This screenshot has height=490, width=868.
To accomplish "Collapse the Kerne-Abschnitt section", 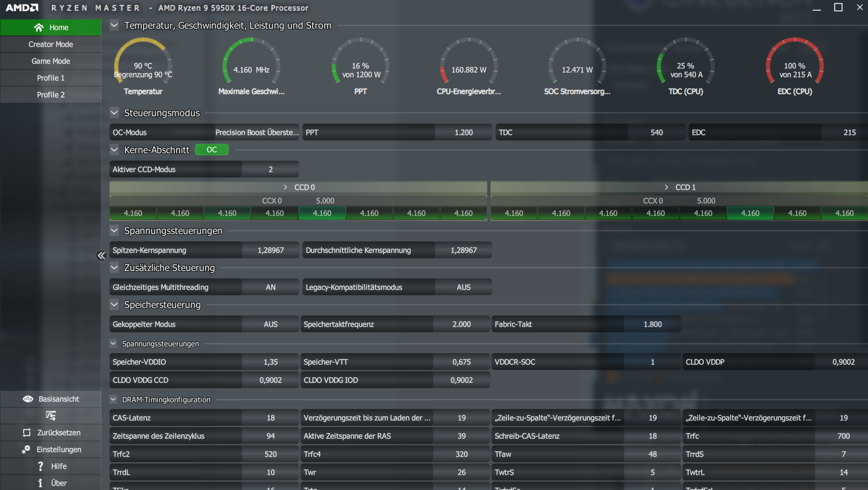I will (114, 150).
